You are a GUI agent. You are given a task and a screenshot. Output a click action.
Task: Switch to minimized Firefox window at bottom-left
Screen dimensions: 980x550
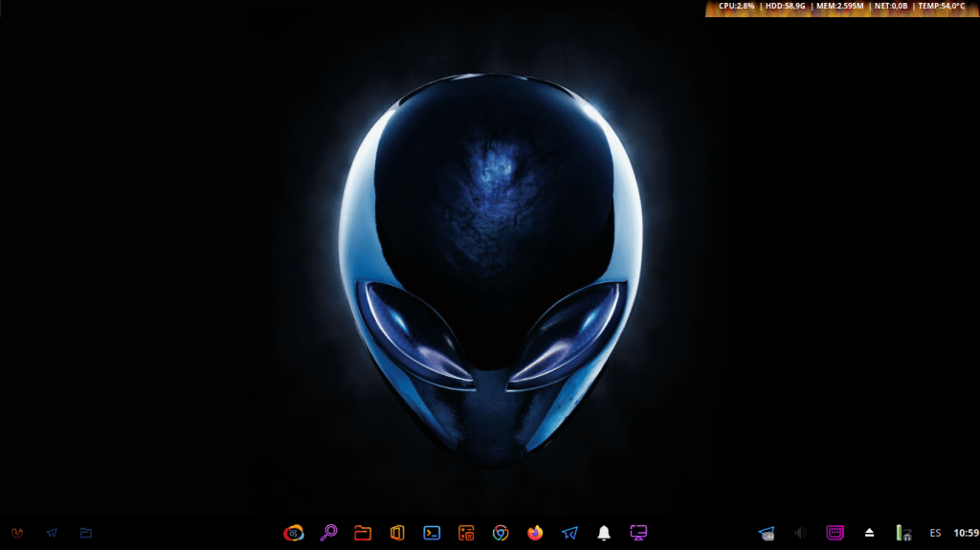(x=17, y=533)
